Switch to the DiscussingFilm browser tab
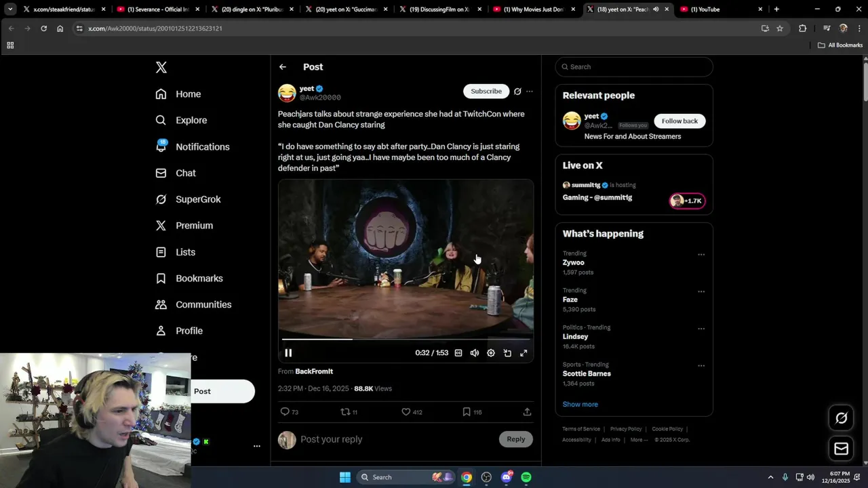This screenshot has width=868, height=488. pos(440,9)
